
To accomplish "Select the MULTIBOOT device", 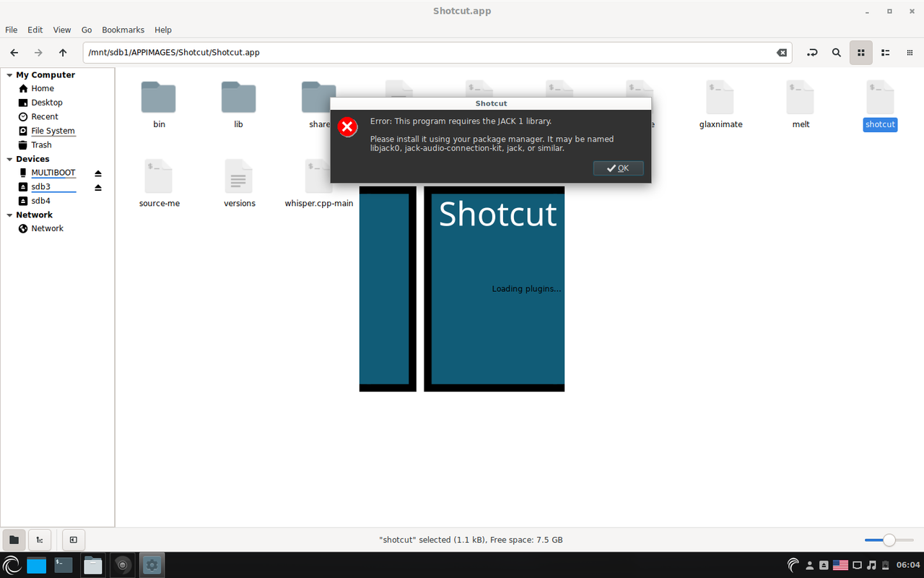I will [53, 173].
